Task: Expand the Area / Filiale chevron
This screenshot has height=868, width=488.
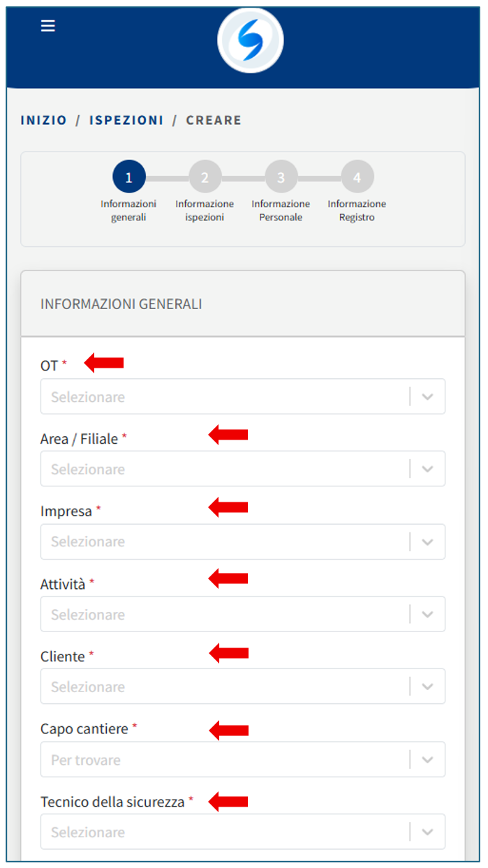Action: click(x=427, y=469)
